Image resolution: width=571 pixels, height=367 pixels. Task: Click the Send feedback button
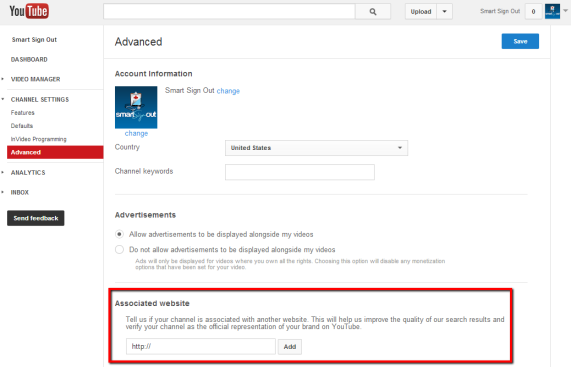36,218
